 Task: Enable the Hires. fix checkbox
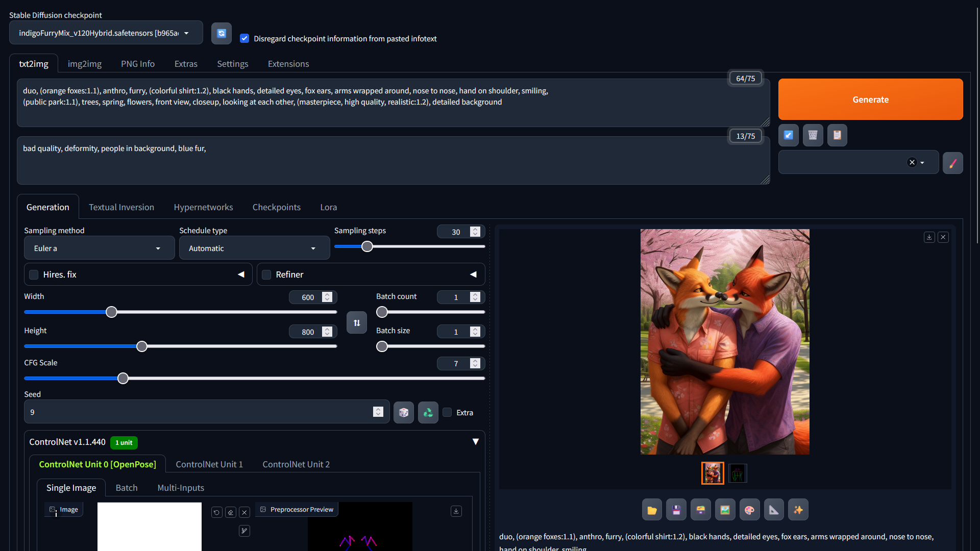pyautogui.click(x=34, y=274)
